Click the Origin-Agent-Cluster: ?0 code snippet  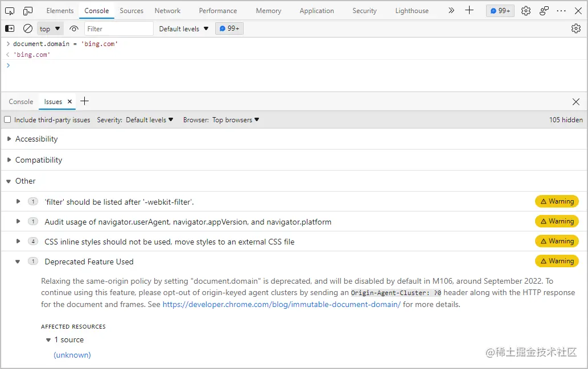tap(396, 293)
